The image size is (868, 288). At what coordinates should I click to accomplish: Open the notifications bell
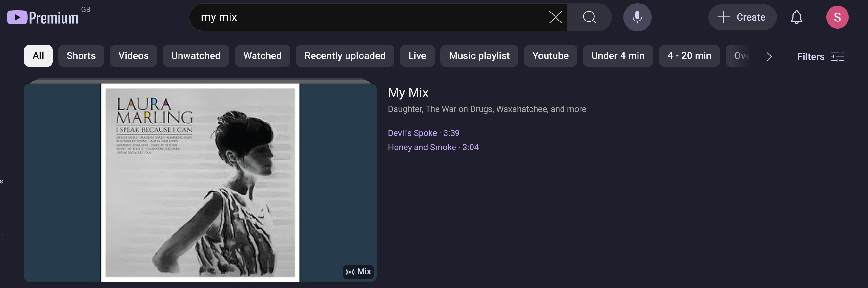796,17
